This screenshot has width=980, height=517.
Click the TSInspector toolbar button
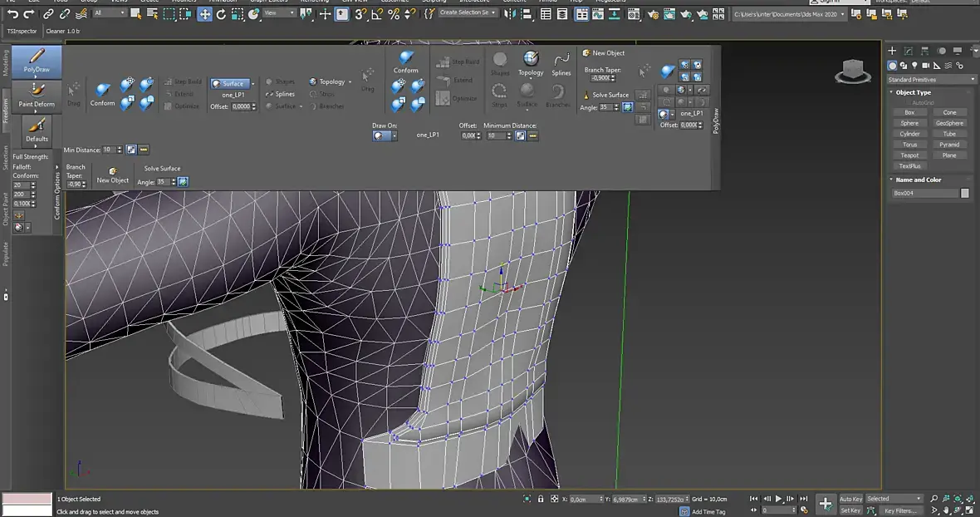22,31
